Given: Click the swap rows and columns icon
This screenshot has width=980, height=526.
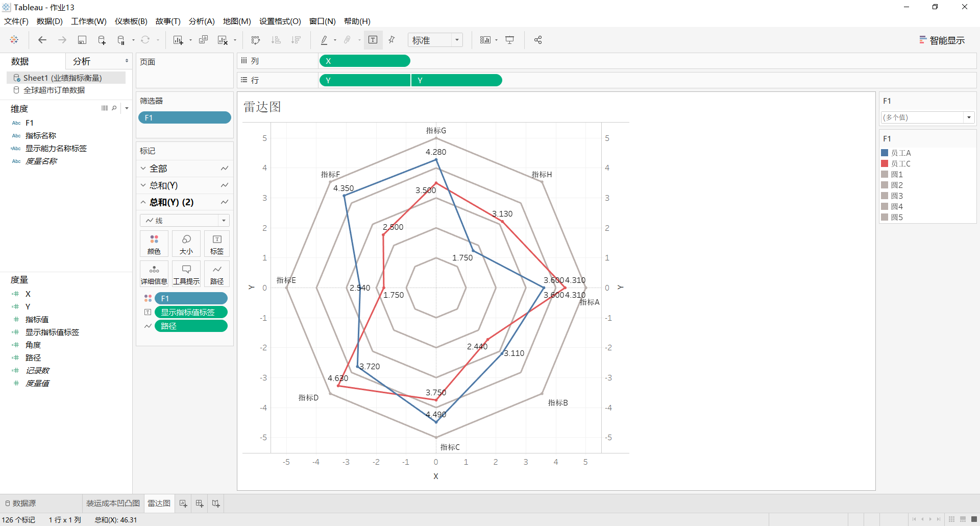Looking at the screenshot, I should point(256,40).
